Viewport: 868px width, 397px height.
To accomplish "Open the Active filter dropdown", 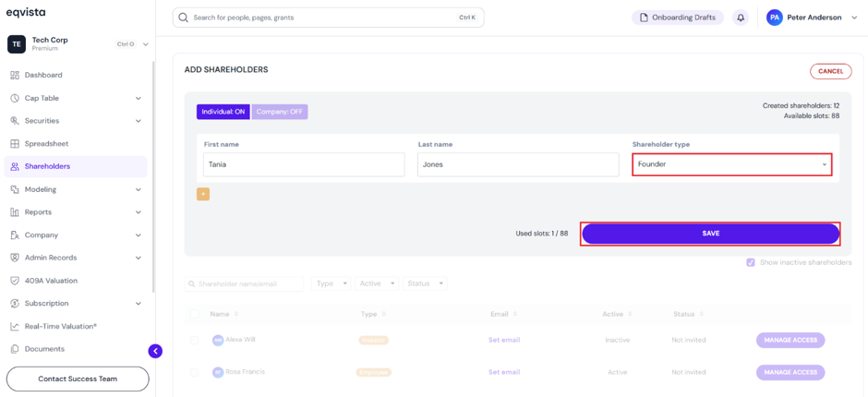I will 377,283.
